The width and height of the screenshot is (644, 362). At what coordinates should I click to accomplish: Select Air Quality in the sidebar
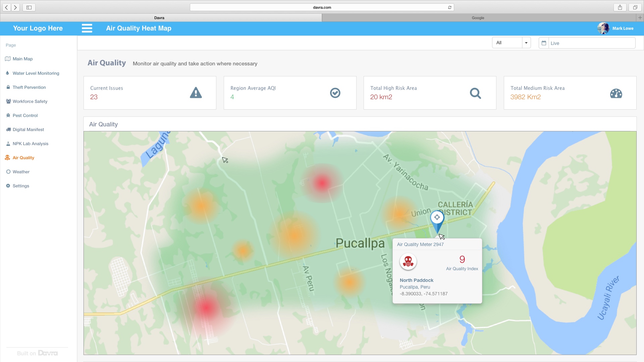pos(23,158)
